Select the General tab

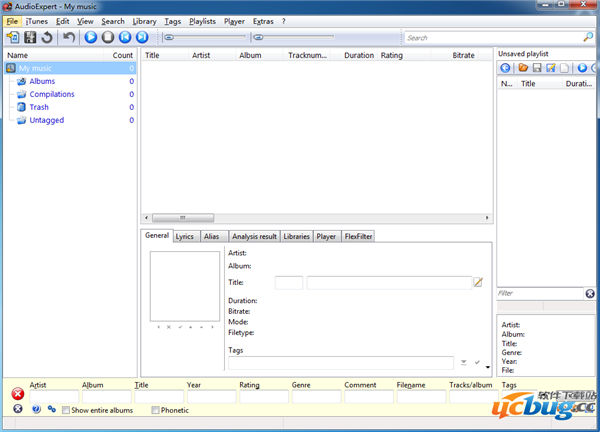click(x=157, y=235)
